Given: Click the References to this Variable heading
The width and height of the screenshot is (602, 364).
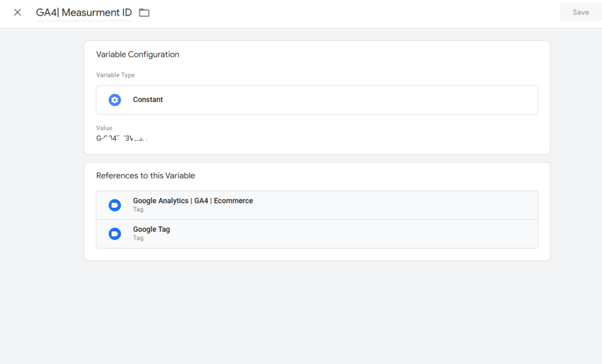Looking at the screenshot, I should coord(146,176).
